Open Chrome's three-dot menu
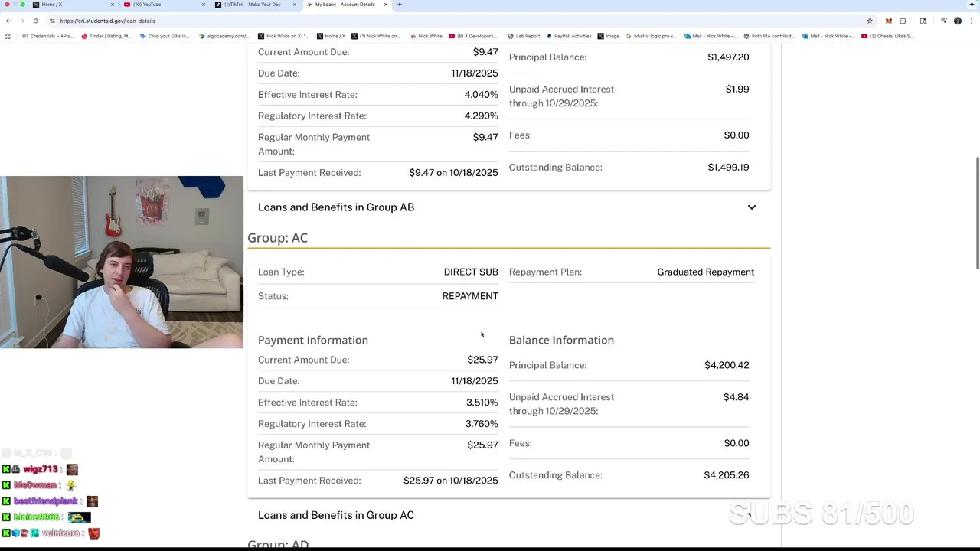This screenshot has height=551, width=980. tap(971, 21)
